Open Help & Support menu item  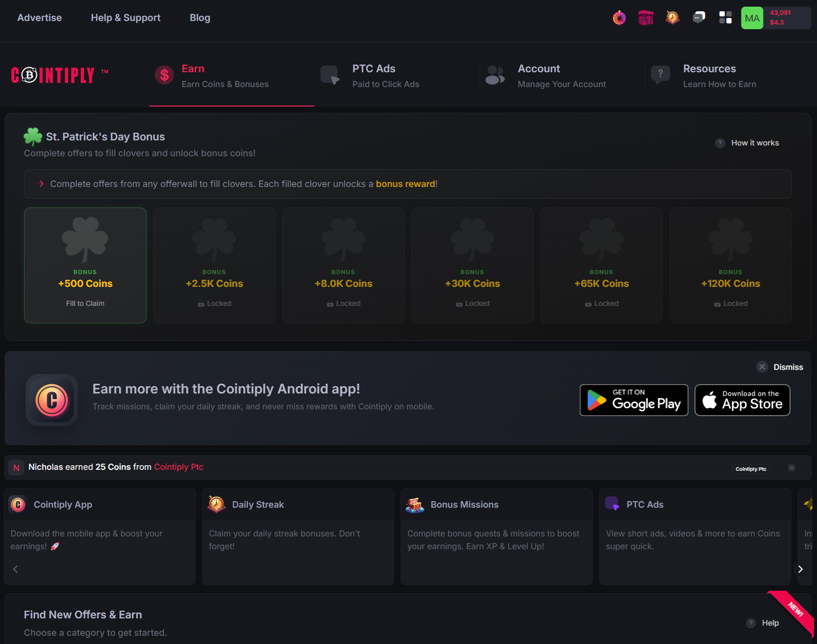point(125,18)
